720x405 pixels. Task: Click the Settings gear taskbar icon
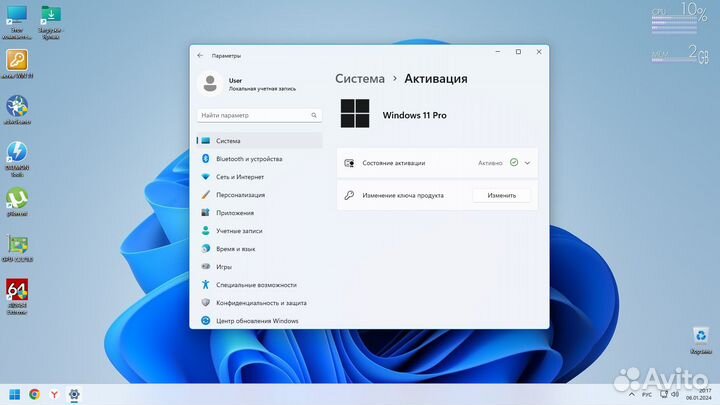tap(74, 394)
